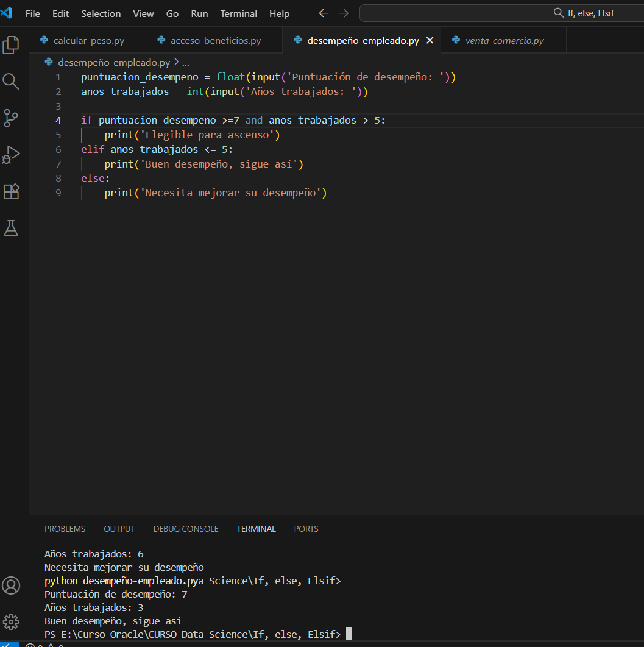
Task: Open the Source Control view
Action: 11,118
